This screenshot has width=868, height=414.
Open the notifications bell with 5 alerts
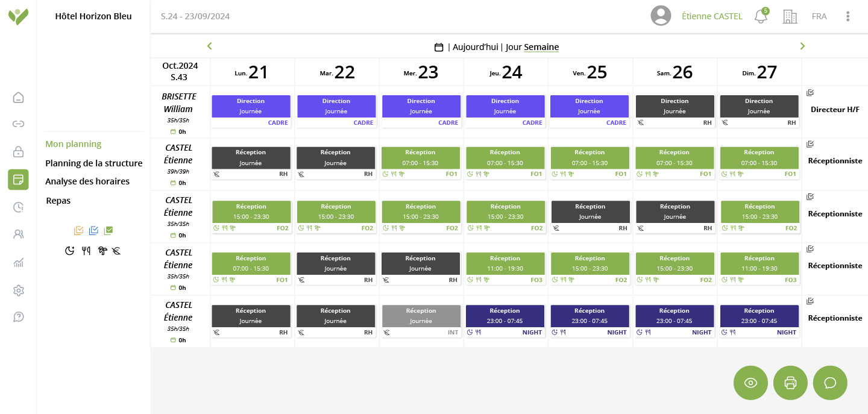[761, 16]
